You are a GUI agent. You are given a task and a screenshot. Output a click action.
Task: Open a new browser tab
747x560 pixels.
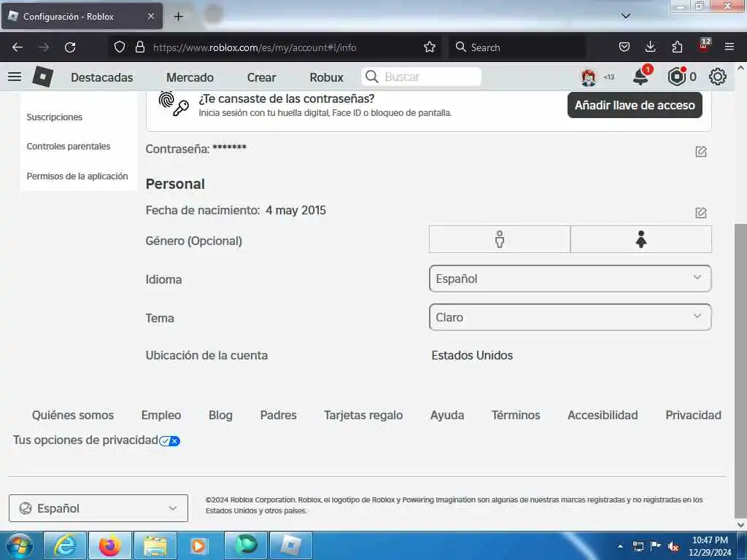pos(178,16)
